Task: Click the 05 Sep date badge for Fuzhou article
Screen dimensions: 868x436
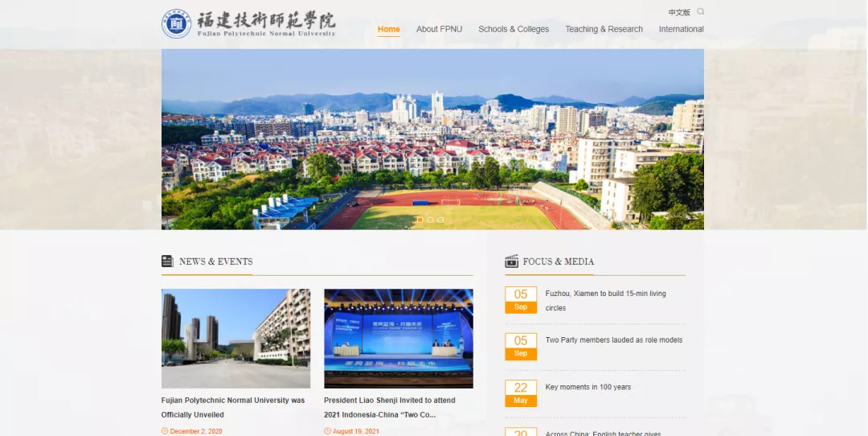Action: click(x=520, y=300)
